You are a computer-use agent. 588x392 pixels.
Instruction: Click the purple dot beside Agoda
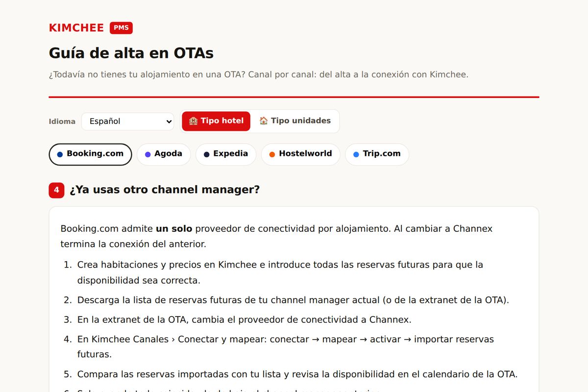pos(148,154)
